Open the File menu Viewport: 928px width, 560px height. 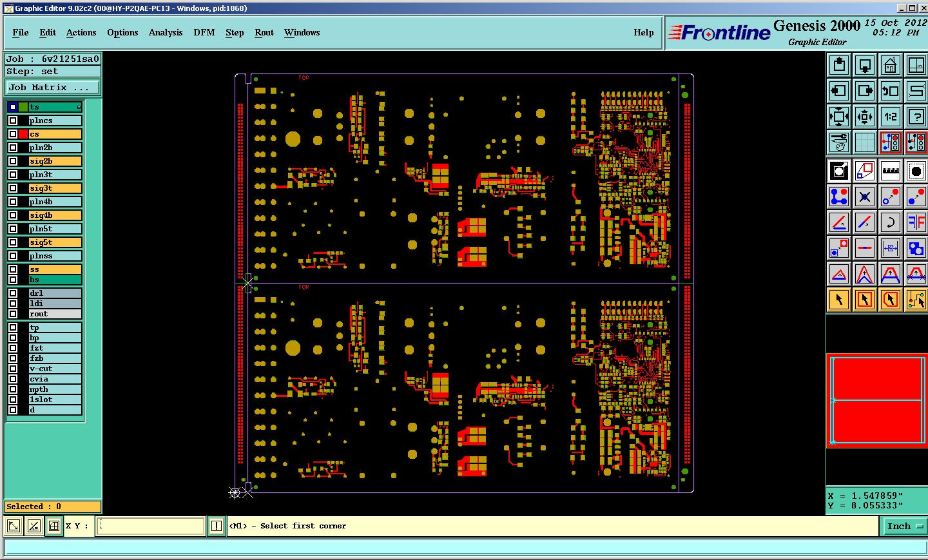click(x=21, y=32)
